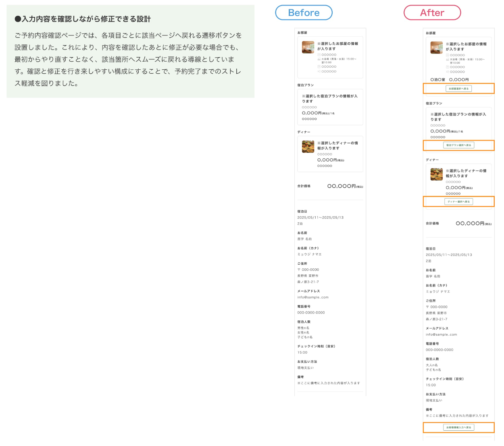Screen dimensions: 504x446
Task: Click no-smoking icon in Before room card
Action: click(x=319, y=71)
